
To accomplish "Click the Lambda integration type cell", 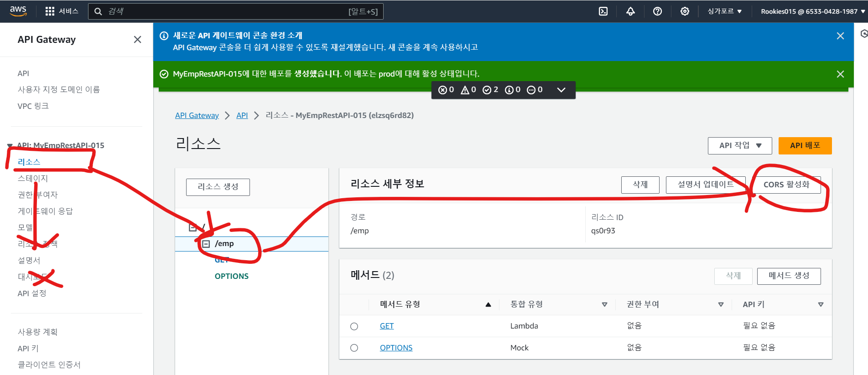I will [x=524, y=326].
